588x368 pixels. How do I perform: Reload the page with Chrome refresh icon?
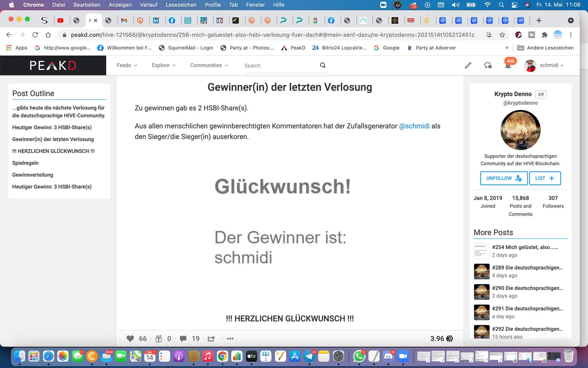35,35
